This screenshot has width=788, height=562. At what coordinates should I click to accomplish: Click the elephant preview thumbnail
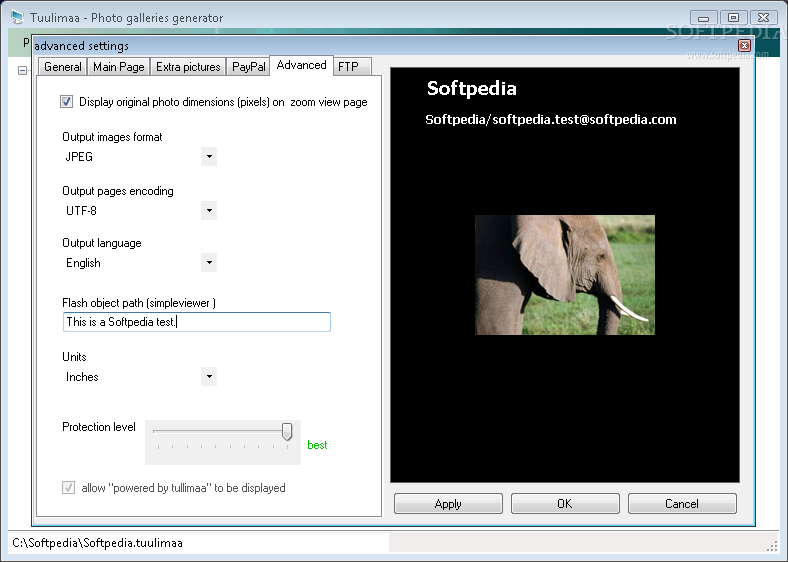coord(565,275)
